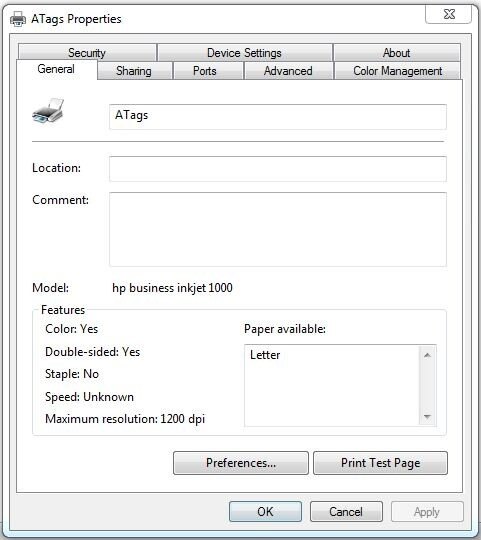The height and width of the screenshot is (540, 481).
Task: Open printing Preferences
Action: (x=241, y=463)
